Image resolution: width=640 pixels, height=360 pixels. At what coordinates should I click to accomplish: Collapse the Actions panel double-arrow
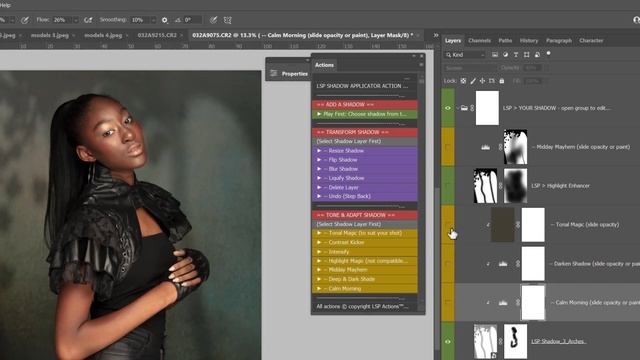(x=413, y=56)
